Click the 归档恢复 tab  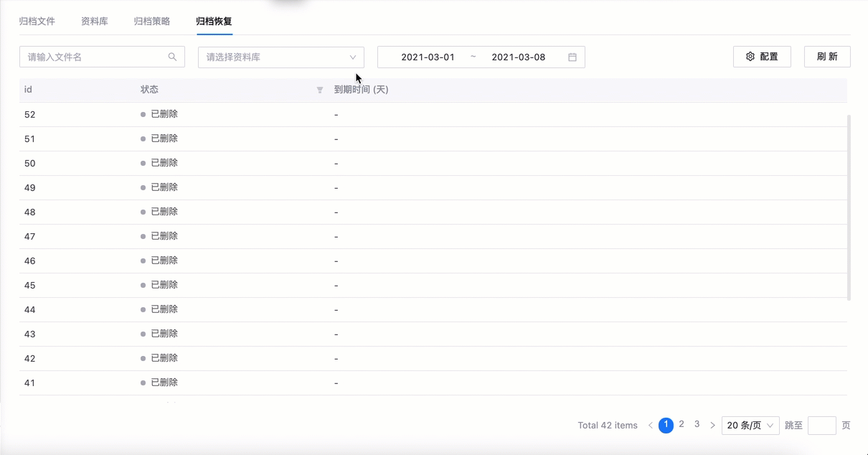click(214, 21)
